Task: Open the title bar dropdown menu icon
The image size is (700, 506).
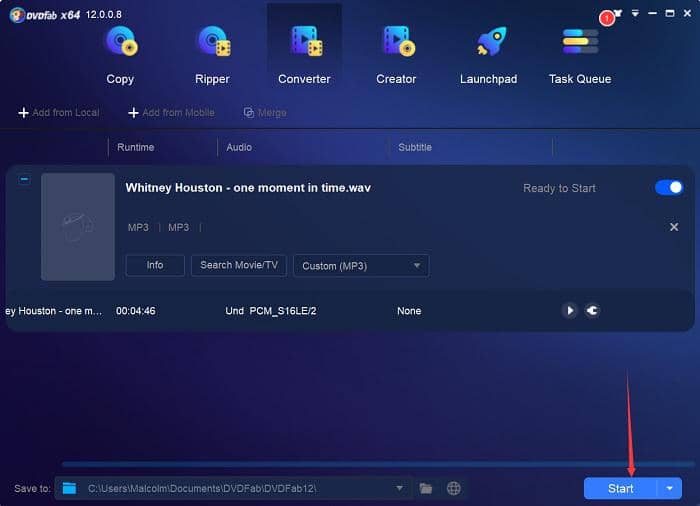Action: click(x=635, y=13)
